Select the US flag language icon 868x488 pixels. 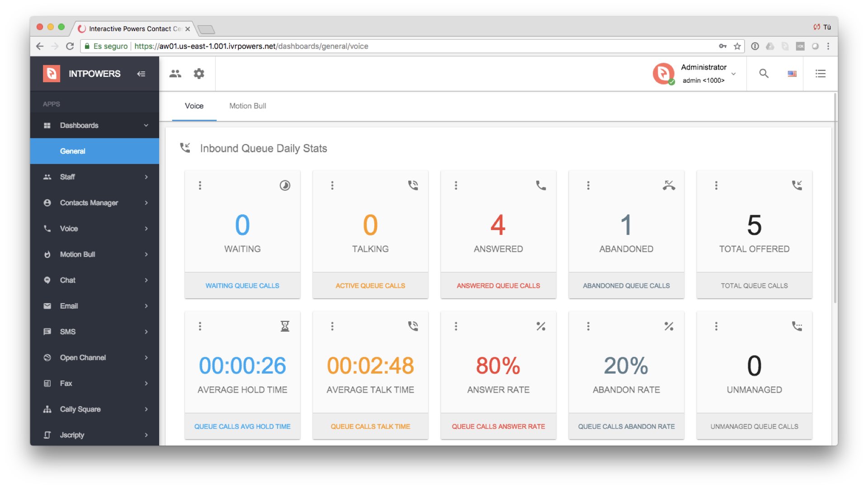(x=792, y=74)
